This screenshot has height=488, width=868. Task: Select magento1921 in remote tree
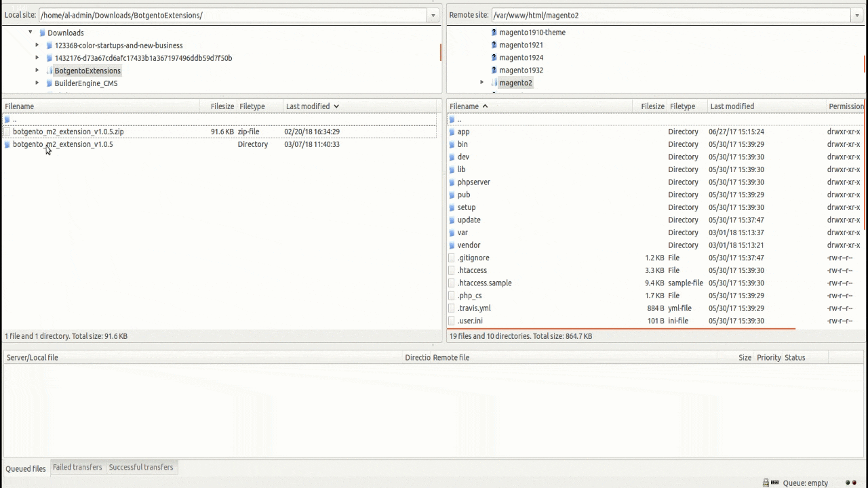[521, 45]
